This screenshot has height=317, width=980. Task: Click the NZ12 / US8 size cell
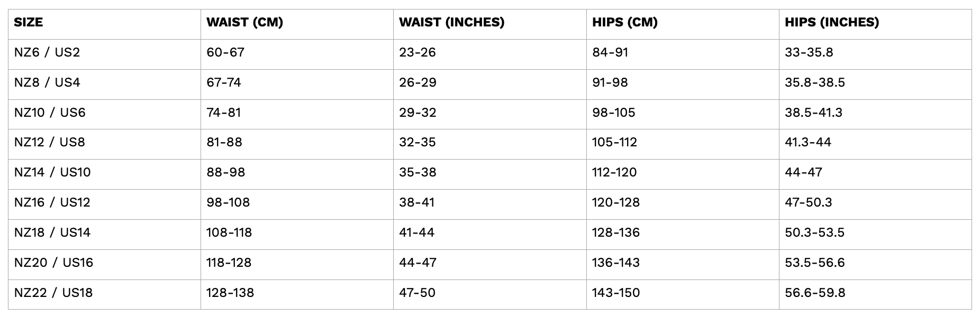50,142
